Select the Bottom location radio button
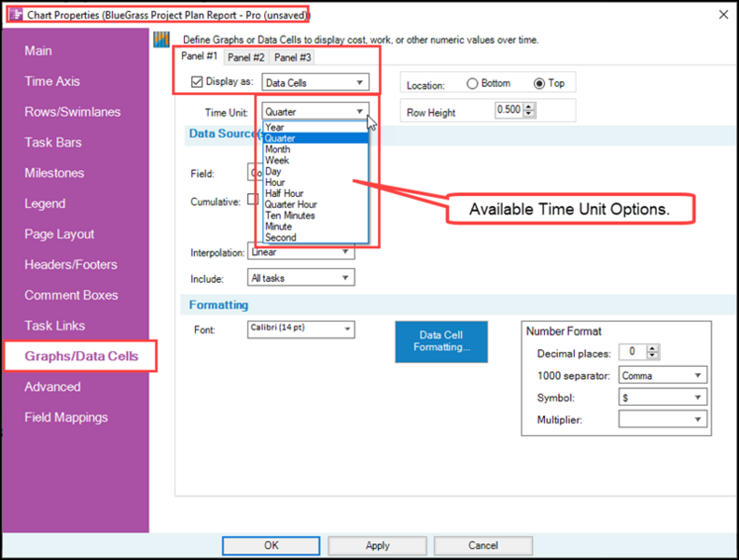Viewport: 739px width, 560px height. click(x=472, y=83)
